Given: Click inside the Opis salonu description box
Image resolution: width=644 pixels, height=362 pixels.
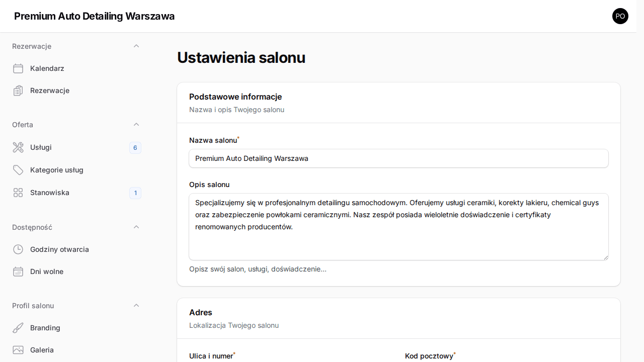Looking at the screenshot, I should click(398, 226).
